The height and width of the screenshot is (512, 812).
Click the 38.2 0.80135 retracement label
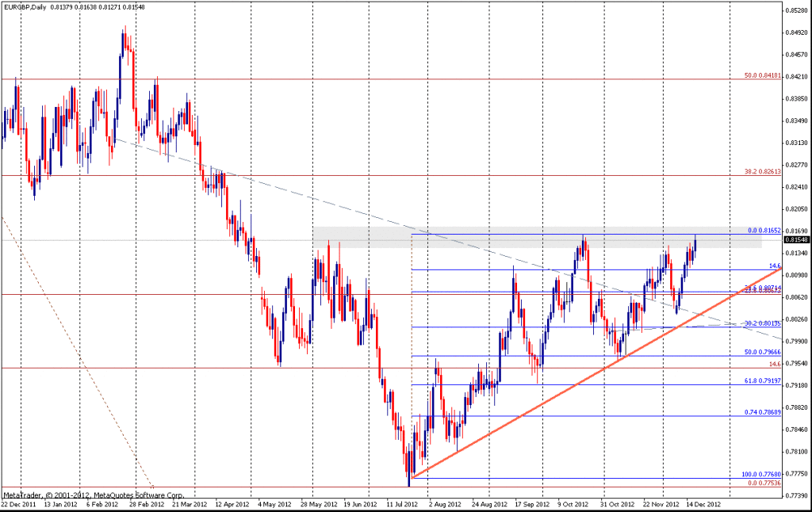click(762, 323)
